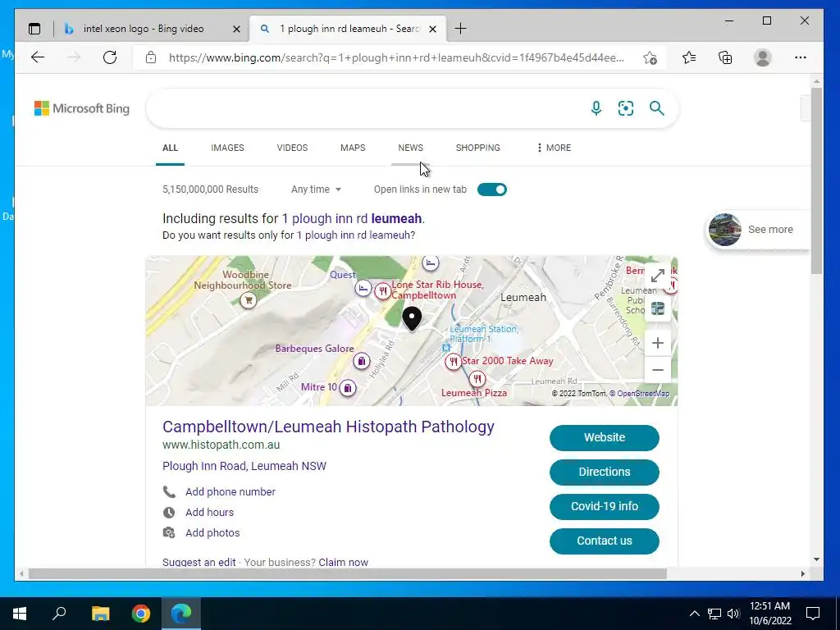The image size is (840, 630).
Task: Click Suggest an edit link
Action: point(199,562)
